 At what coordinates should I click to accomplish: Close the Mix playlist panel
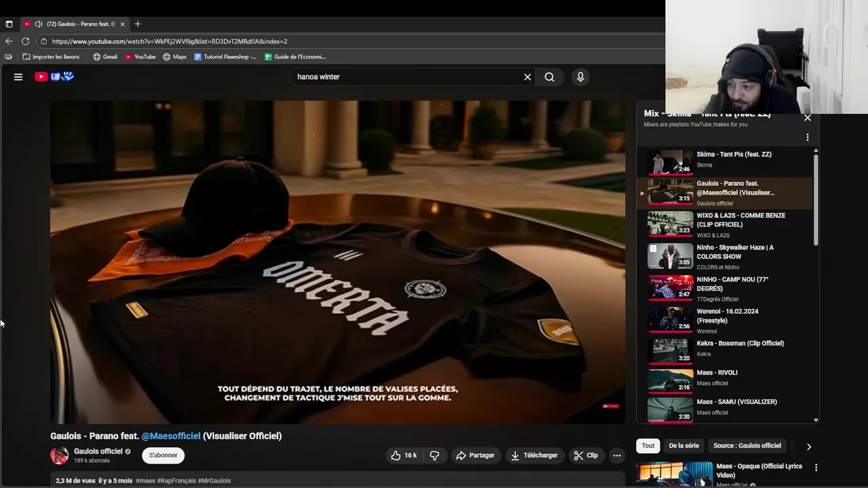tap(807, 117)
